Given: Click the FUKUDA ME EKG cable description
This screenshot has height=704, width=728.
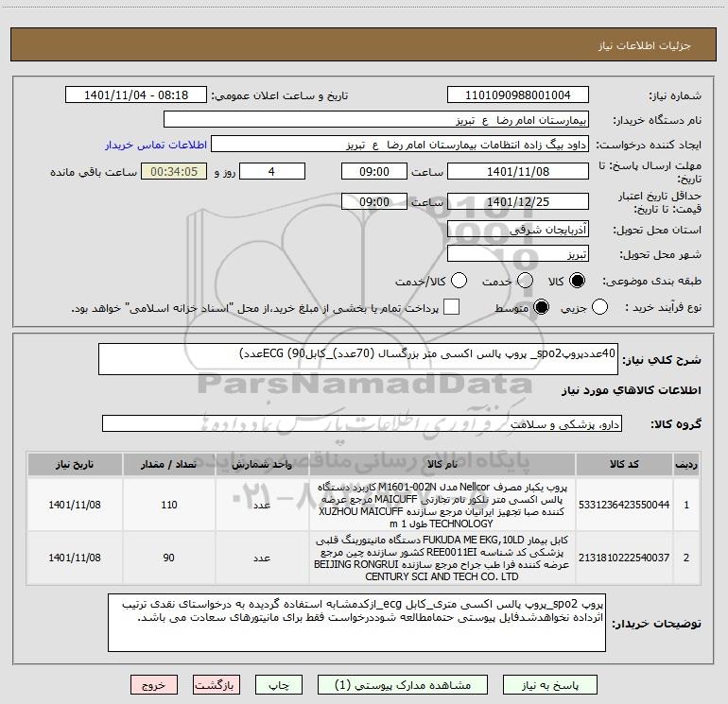Looking at the screenshot, I should [x=442, y=558].
